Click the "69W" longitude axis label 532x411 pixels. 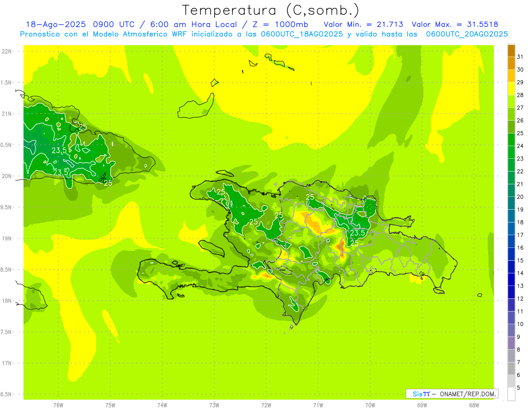point(422,405)
